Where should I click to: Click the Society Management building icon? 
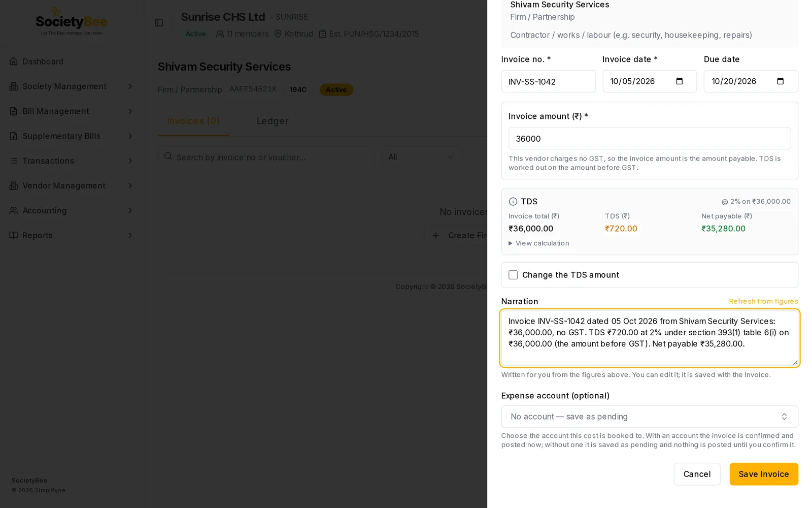tap(14, 86)
